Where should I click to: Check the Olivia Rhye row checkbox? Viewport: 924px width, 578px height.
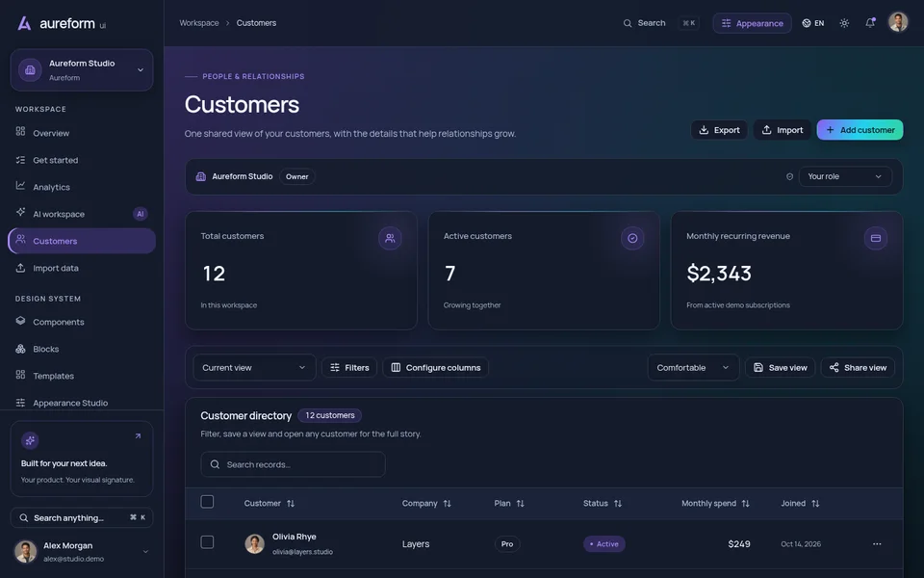pyautogui.click(x=207, y=542)
